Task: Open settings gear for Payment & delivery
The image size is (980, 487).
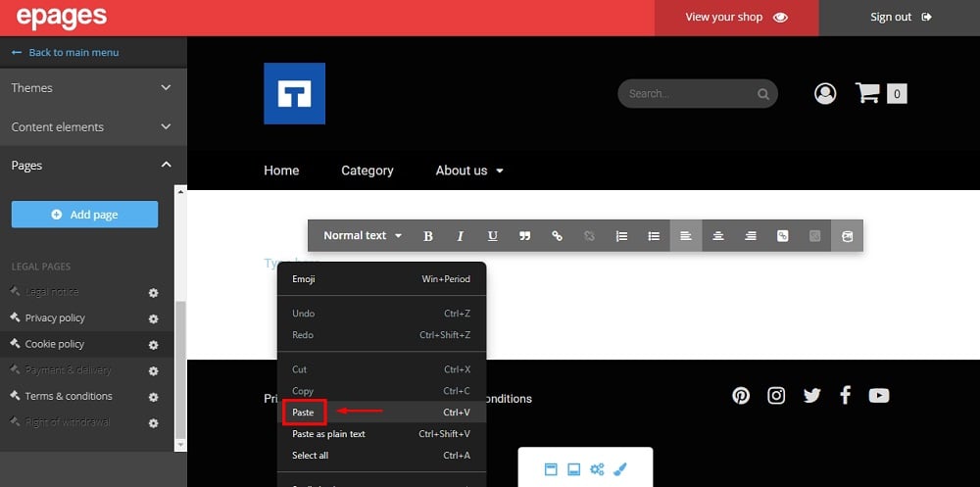Action: [153, 370]
